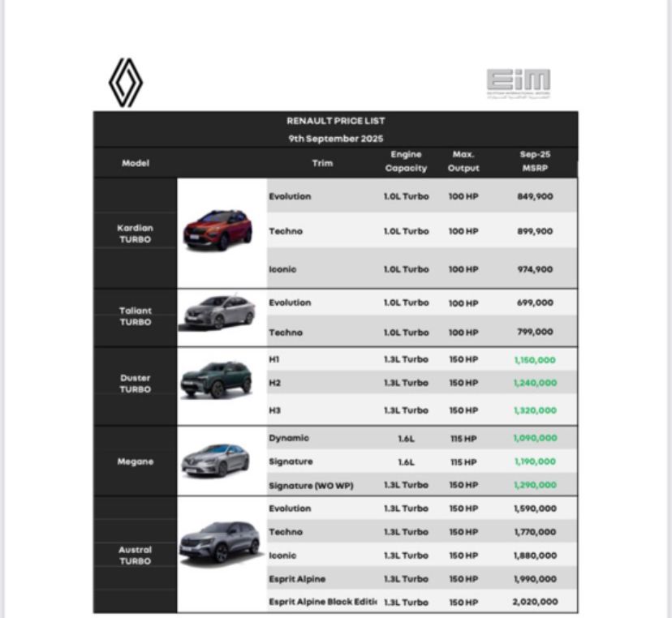Click the Renault diamond logo
The height and width of the screenshot is (618, 672).
click(126, 83)
